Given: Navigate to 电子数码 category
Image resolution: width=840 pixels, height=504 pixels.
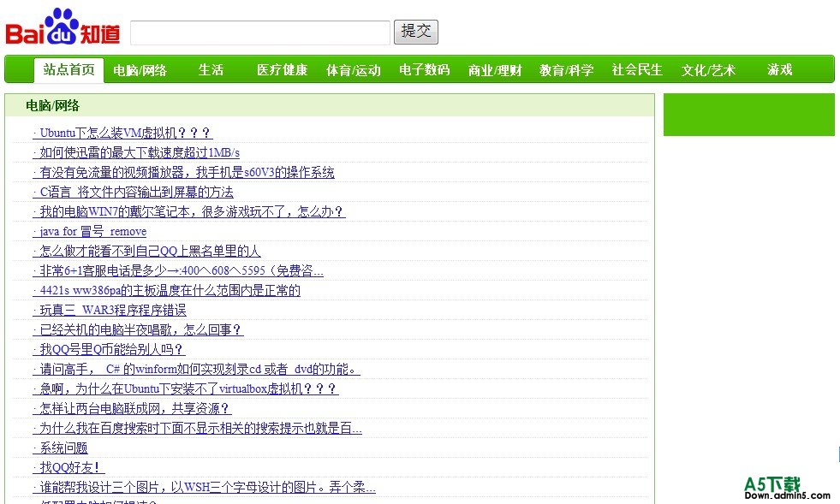Looking at the screenshot, I should (x=425, y=70).
